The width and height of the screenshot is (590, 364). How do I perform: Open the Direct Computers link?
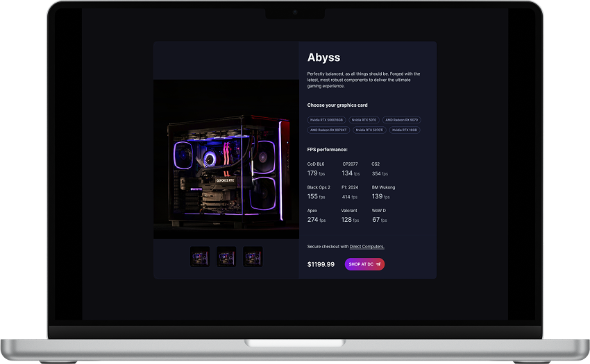(367, 247)
